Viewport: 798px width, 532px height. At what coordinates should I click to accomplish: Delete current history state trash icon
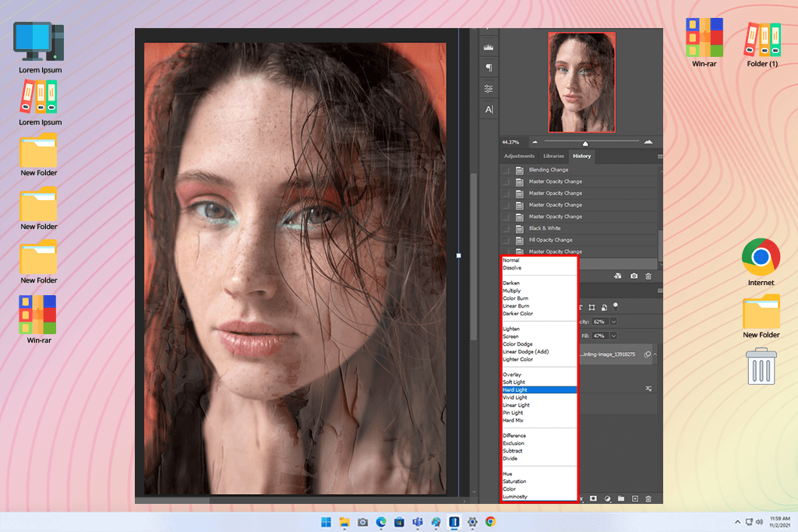coord(648,277)
